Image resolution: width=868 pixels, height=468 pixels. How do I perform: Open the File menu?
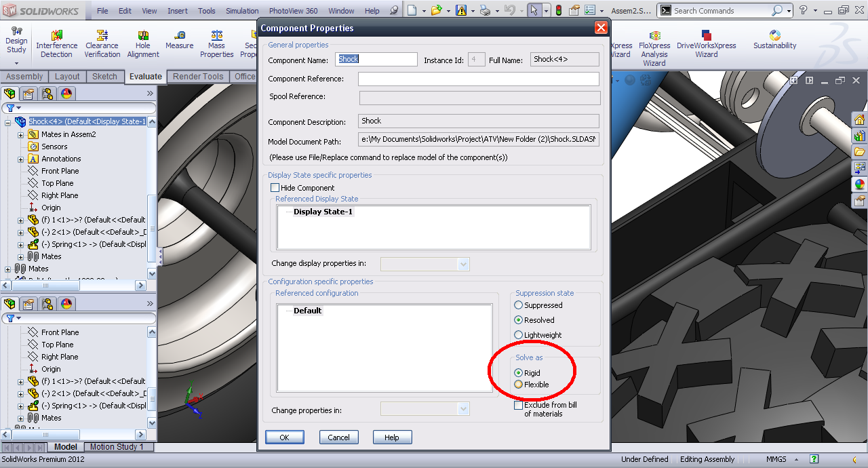(x=102, y=11)
